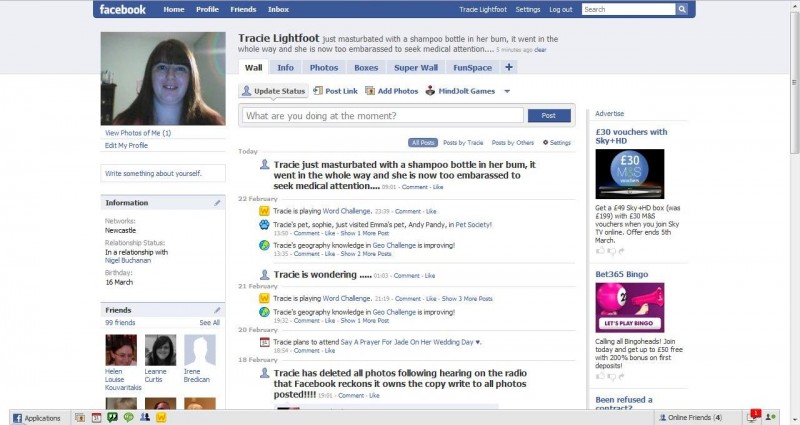Click the pencil icon in the Friends box
Viewport: 800px width, 425px height.
(x=217, y=310)
